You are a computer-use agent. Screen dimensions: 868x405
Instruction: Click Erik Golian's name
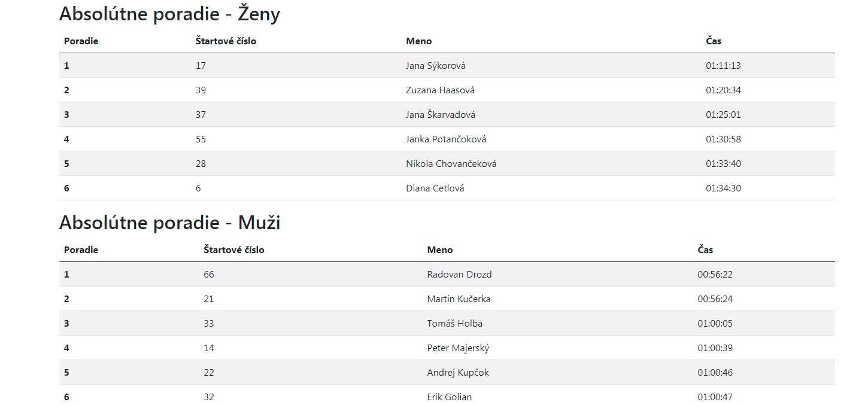[x=449, y=397]
